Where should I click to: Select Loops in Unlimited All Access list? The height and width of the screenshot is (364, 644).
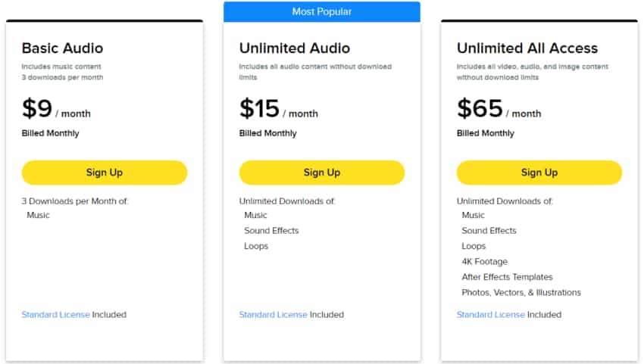[474, 246]
